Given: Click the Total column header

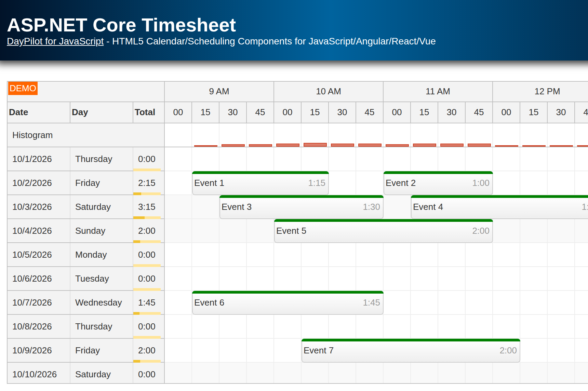Looking at the screenshot, I should click(x=149, y=112).
